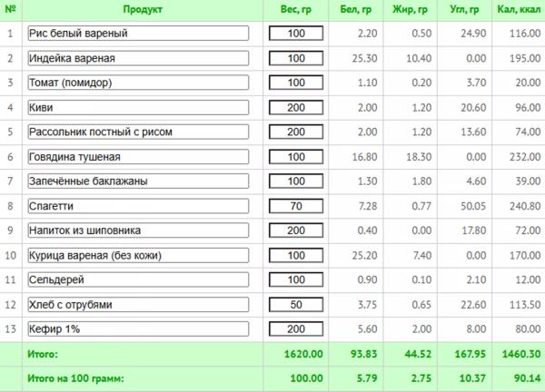Click the weight input in the Киви row
The image size is (545, 392).
[295, 107]
